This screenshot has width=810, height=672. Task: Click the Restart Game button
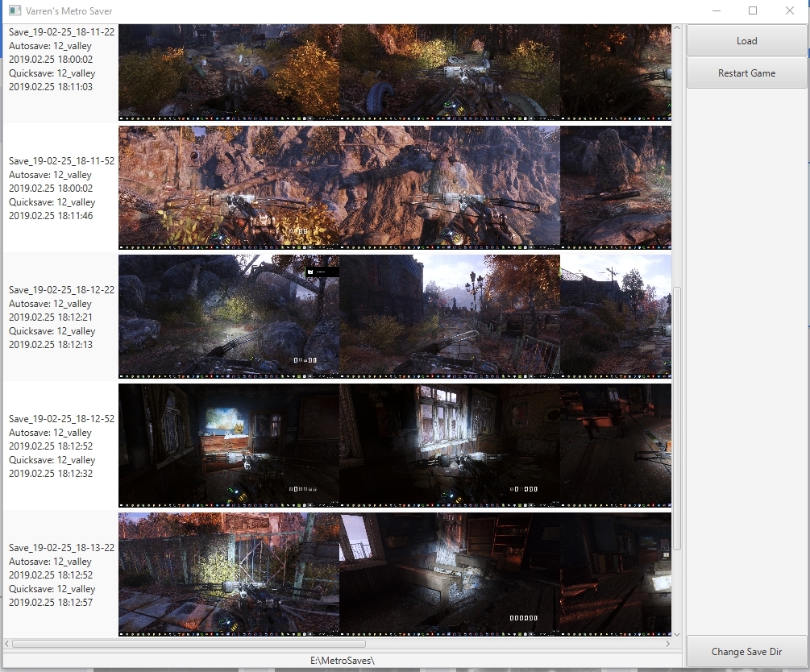tap(746, 73)
